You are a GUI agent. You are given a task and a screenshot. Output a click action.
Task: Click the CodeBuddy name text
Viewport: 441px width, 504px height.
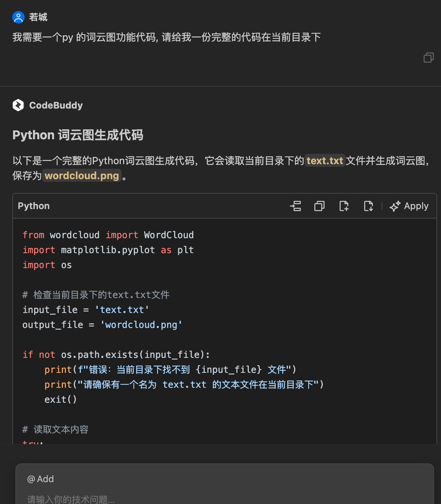pyautogui.click(x=56, y=105)
